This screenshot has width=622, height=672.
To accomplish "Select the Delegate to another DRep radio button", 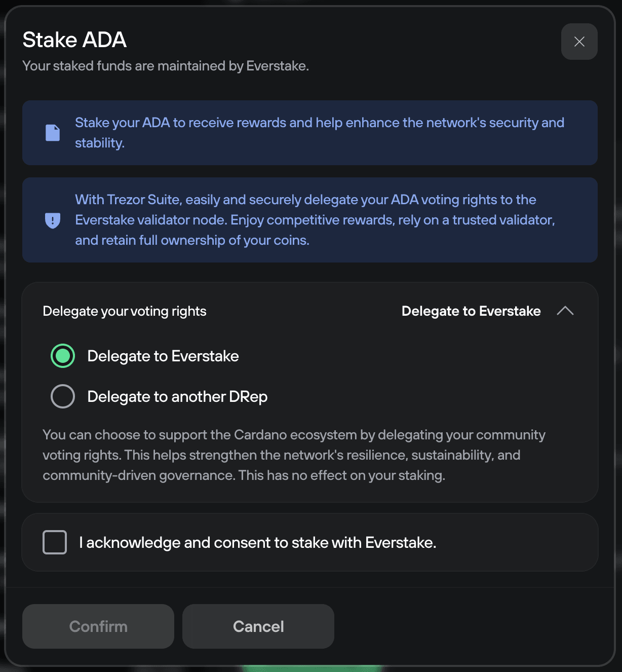I will [x=62, y=396].
